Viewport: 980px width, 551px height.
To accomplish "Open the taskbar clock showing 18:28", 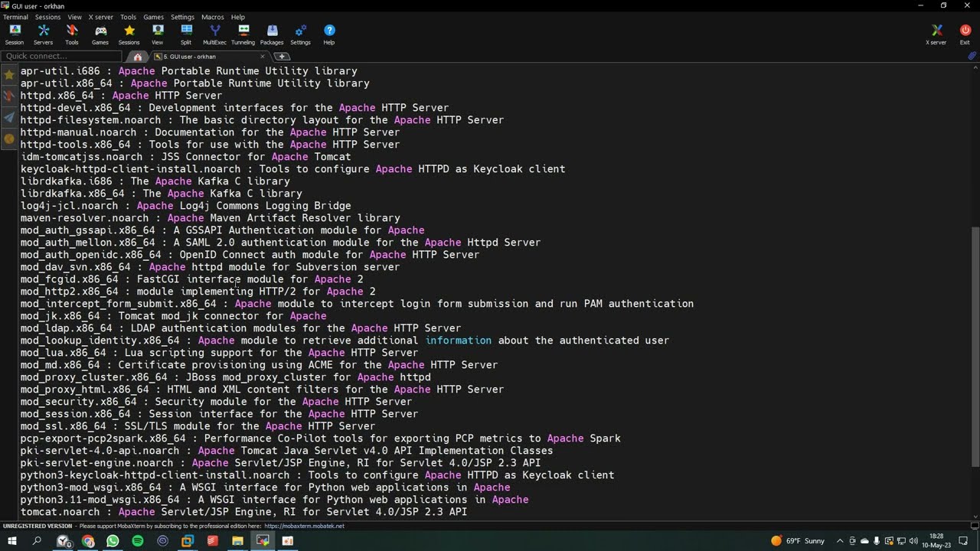I will 937,541.
